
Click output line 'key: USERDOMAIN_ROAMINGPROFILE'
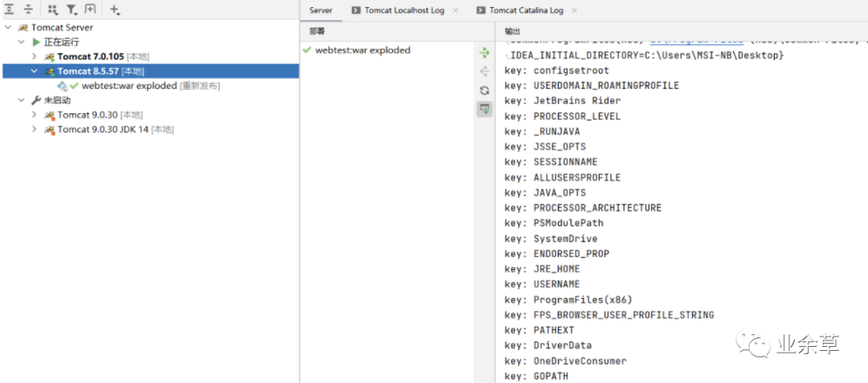point(592,86)
